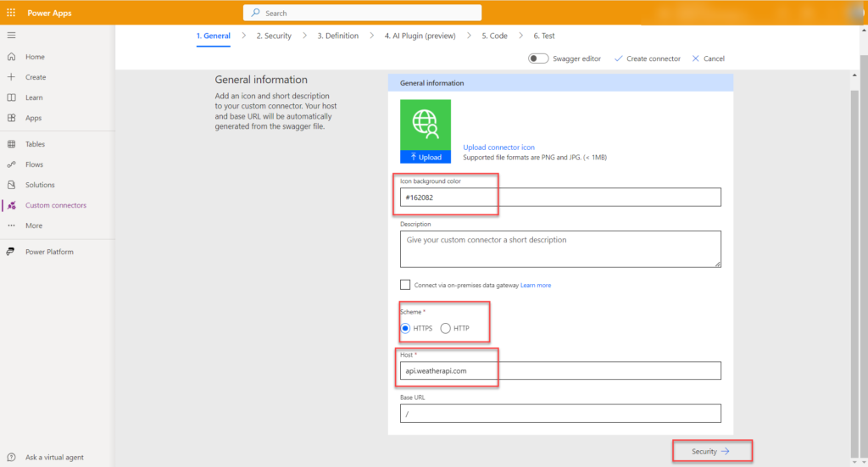868x467 pixels.
Task: Toggle the Swagger editor switch
Action: (x=538, y=58)
